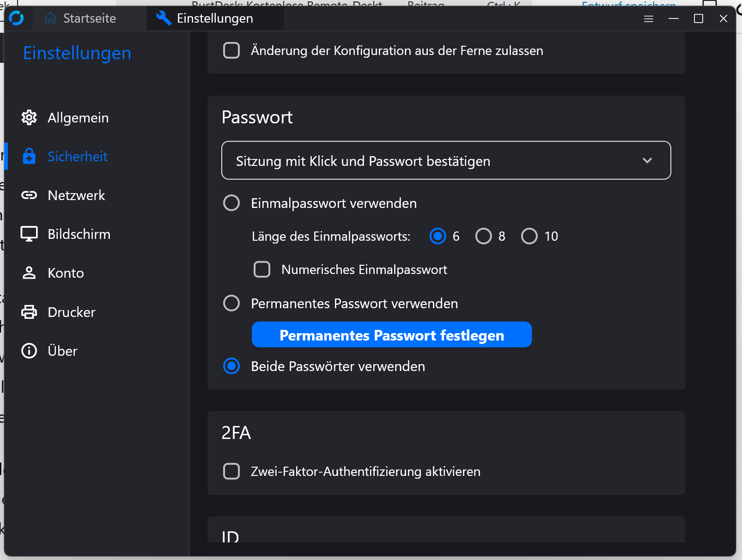This screenshot has width=742, height=560.
Task: Click the link icon for Netzwerk
Action: [29, 195]
